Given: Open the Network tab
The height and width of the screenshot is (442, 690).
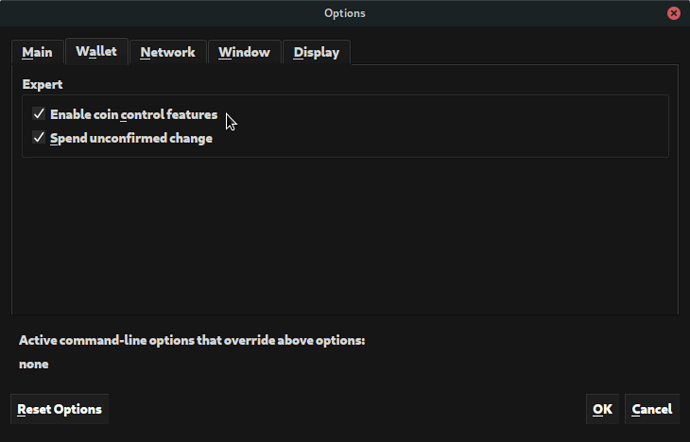Looking at the screenshot, I should (x=167, y=53).
